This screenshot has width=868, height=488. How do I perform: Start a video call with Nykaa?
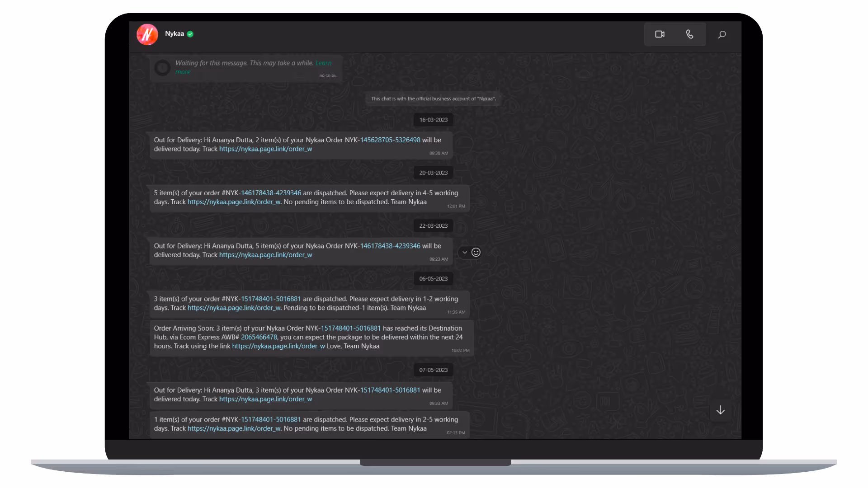point(660,34)
